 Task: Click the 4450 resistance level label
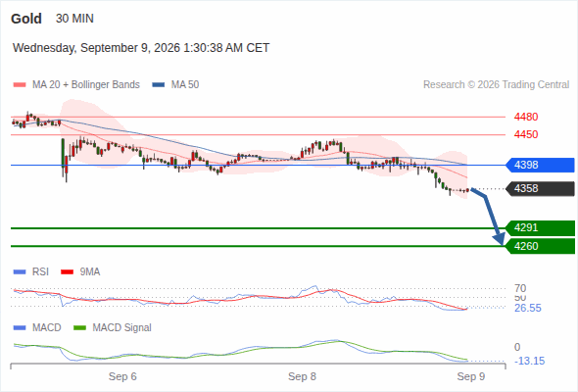tap(526, 134)
